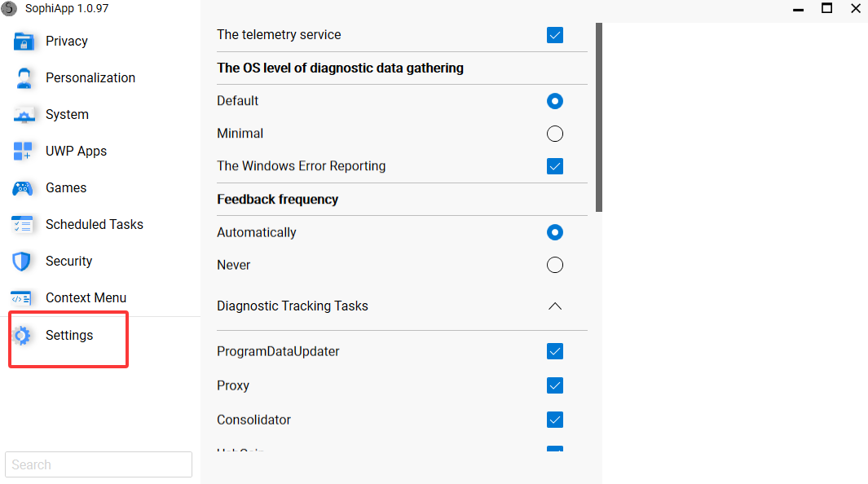
Task: Go to the Scheduled Tasks section label
Action: coord(95,225)
